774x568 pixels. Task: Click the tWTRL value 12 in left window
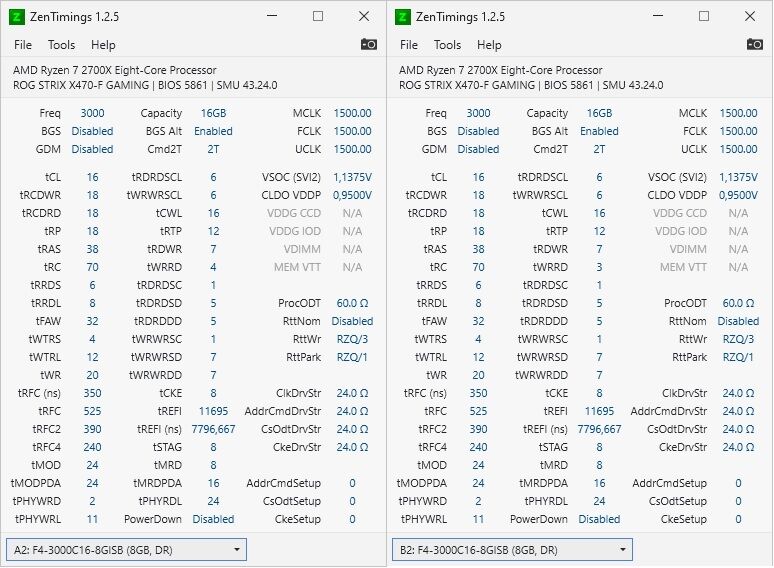point(92,357)
